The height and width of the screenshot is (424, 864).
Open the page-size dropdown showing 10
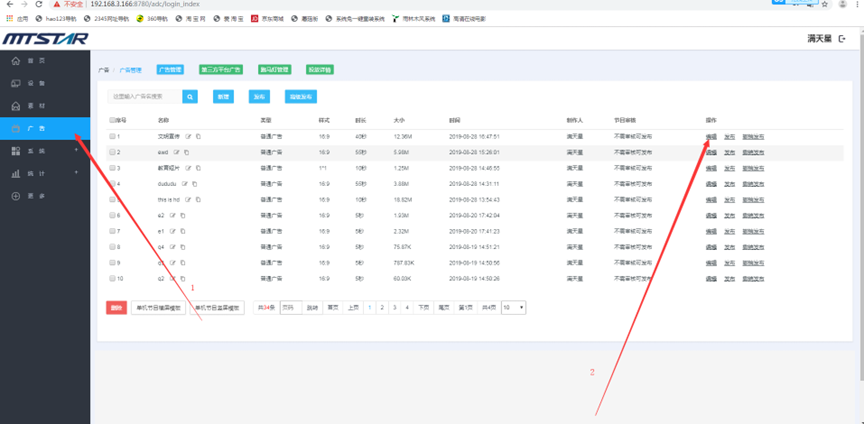tap(514, 308)
